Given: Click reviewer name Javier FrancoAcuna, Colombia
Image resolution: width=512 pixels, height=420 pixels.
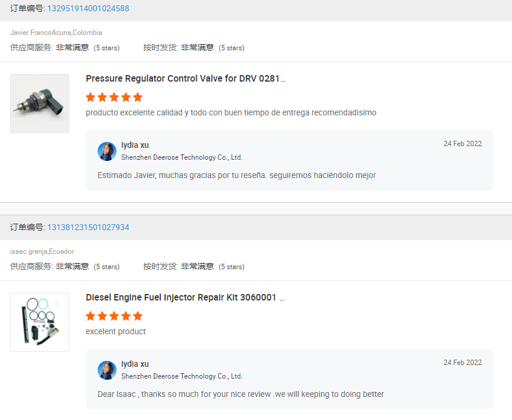Looking at the screenshot, I should [x=56, y=33].
